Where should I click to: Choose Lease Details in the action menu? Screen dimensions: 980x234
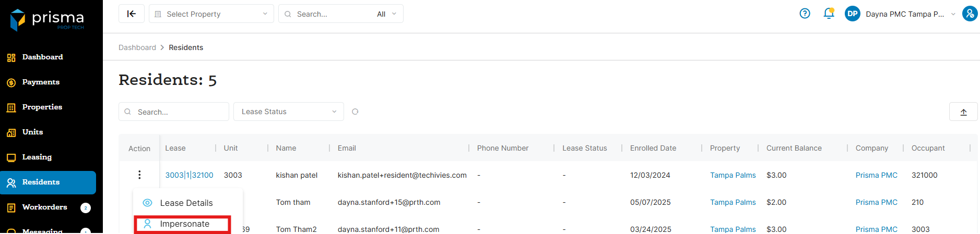(x=186, y=203)
